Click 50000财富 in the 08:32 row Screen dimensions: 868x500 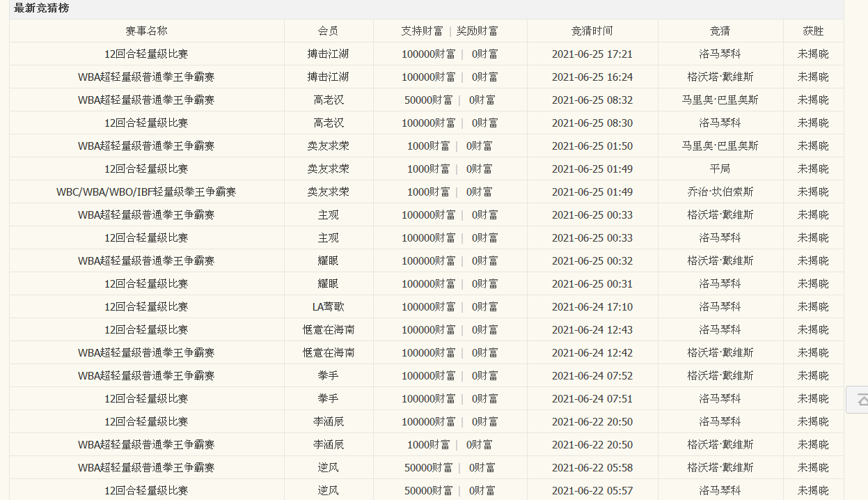click(428, 100)
